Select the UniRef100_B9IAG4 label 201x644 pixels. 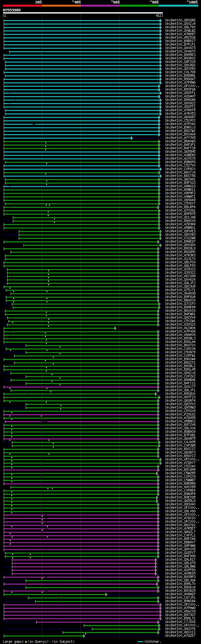point(180,134)
